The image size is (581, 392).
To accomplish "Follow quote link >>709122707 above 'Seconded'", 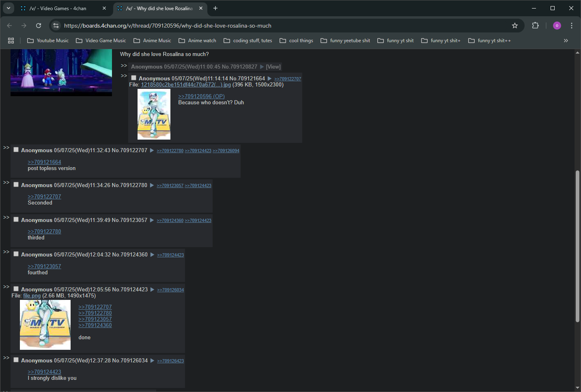I will tap(44, 196).
